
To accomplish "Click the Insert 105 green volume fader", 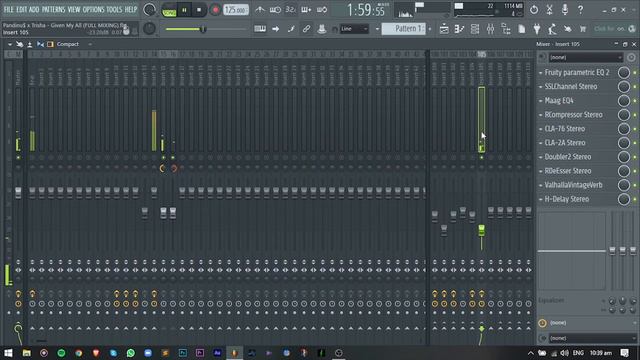I will tap(482, 230).
